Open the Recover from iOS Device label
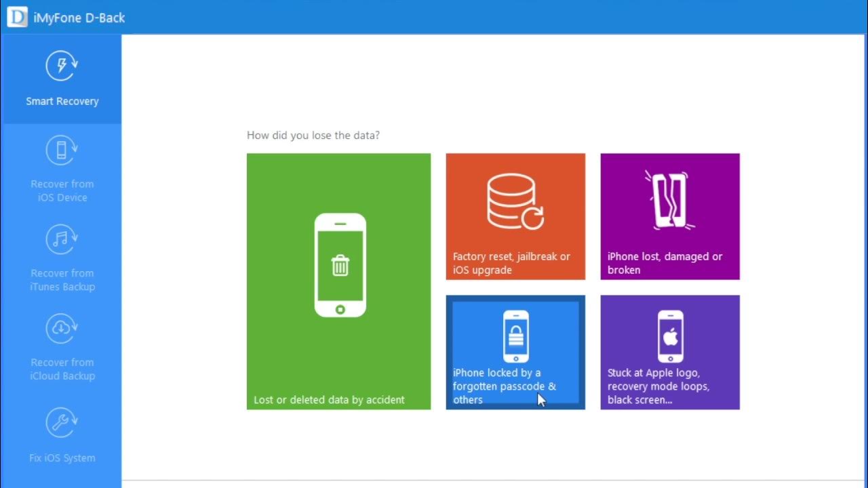Viewport: 868px width, 488px height. point(62,190)
